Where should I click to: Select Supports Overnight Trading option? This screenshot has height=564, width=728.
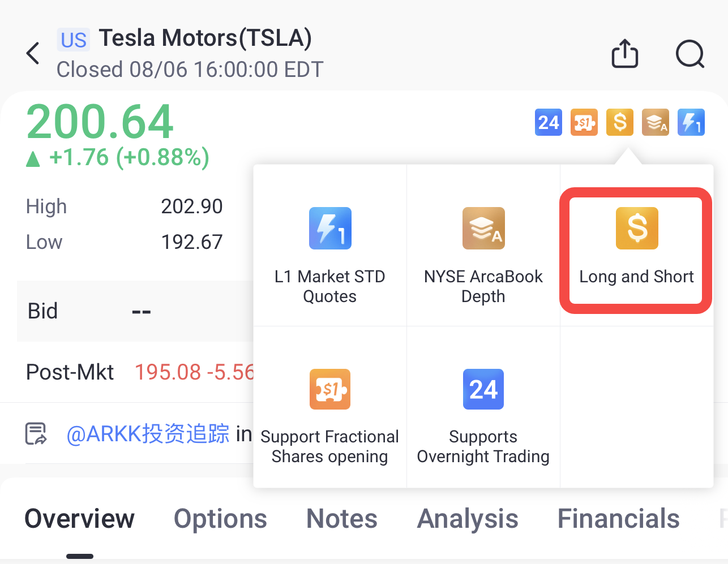483,407
